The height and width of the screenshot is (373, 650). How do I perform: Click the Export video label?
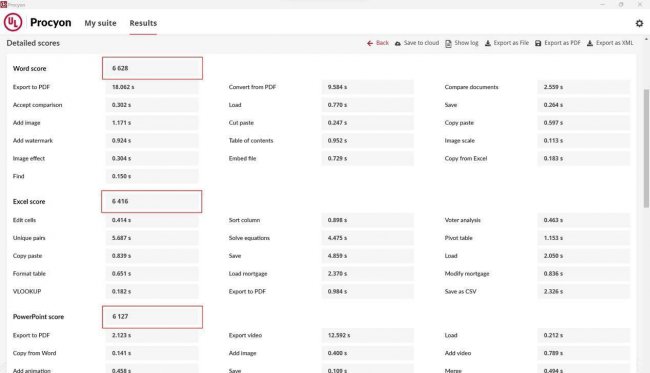click(245, 335)
